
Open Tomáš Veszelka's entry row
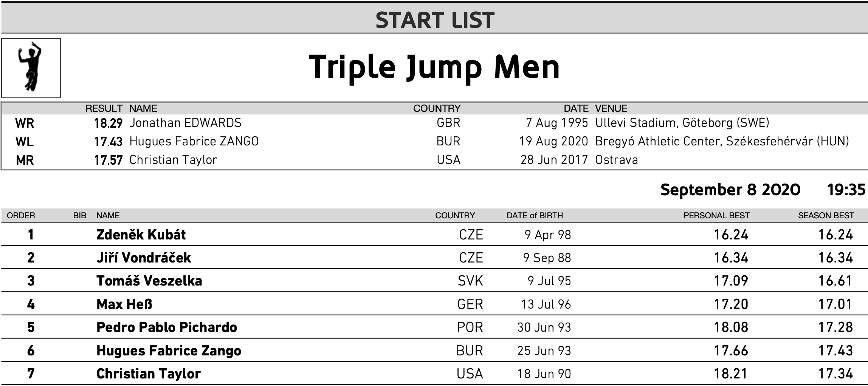pyautogui.click(x=434, y=281)
